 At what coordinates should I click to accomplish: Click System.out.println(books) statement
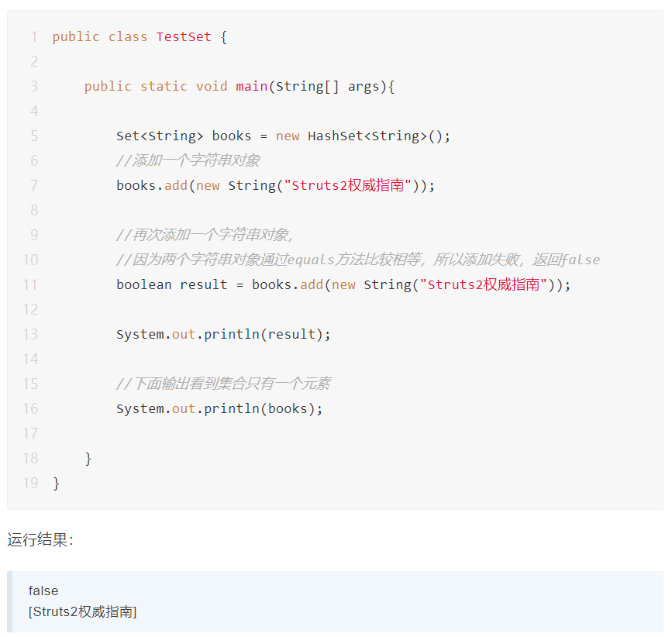[219, 409]
